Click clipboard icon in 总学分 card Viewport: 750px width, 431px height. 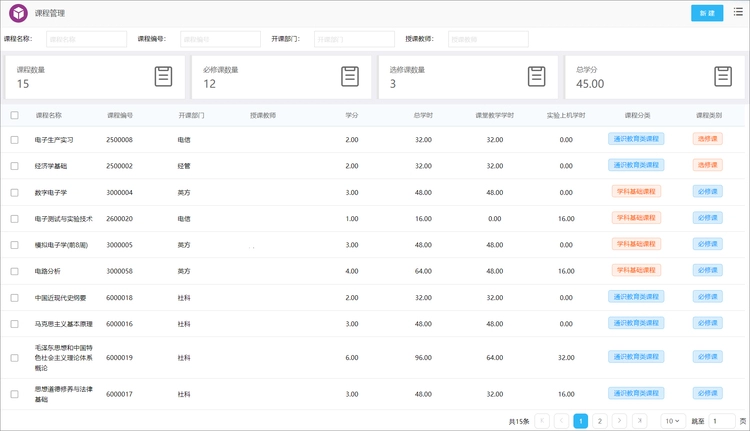pyautogui.click(x=723, y=76)
